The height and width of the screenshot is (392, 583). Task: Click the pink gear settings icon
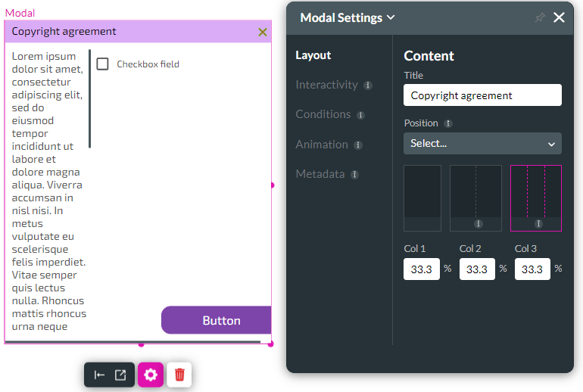point(150,375)
